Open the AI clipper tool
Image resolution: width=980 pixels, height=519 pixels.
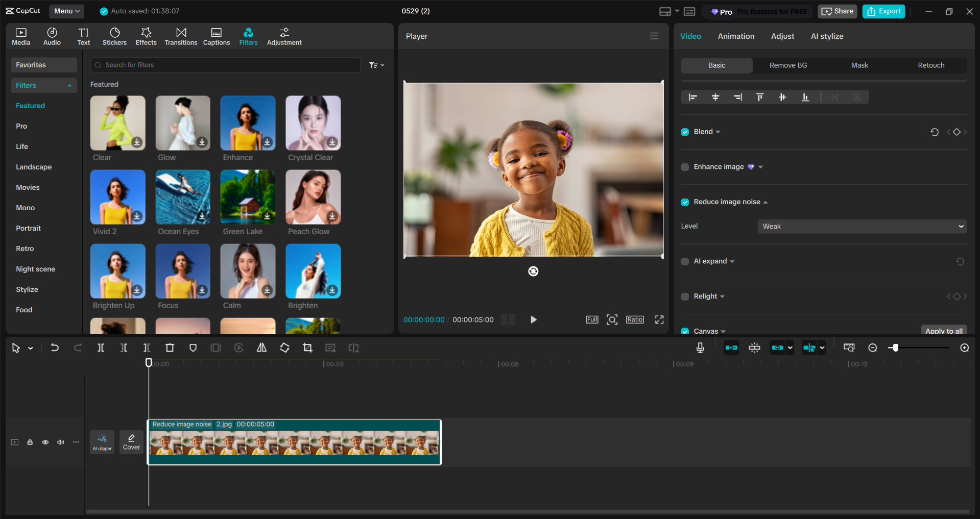pos(102,442)
